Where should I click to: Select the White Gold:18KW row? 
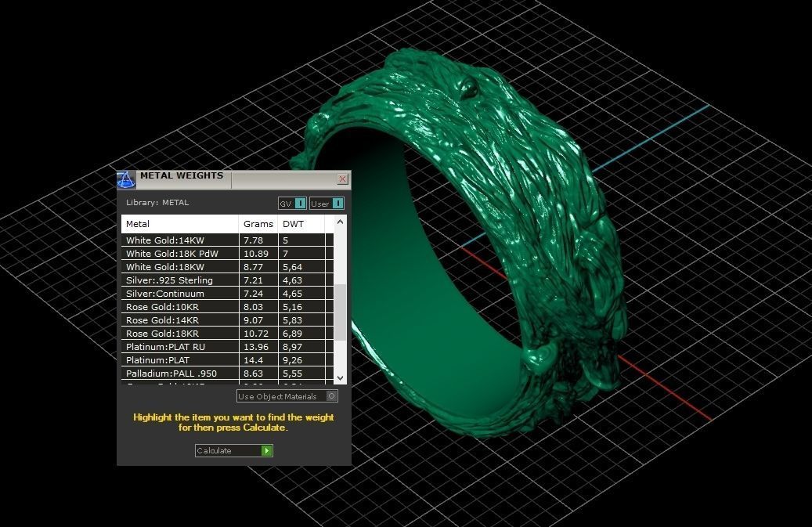(x=227, y=267)
